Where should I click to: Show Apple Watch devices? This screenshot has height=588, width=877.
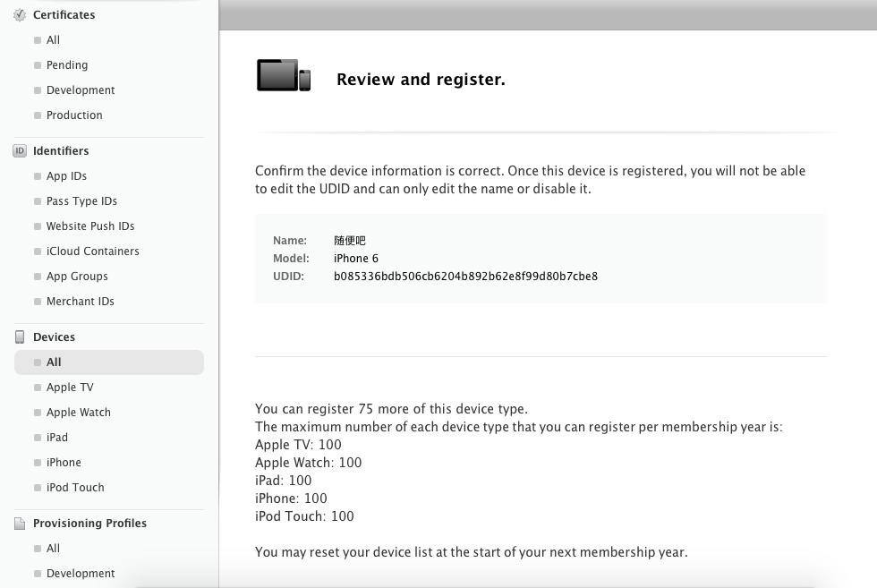pos(79,413)
